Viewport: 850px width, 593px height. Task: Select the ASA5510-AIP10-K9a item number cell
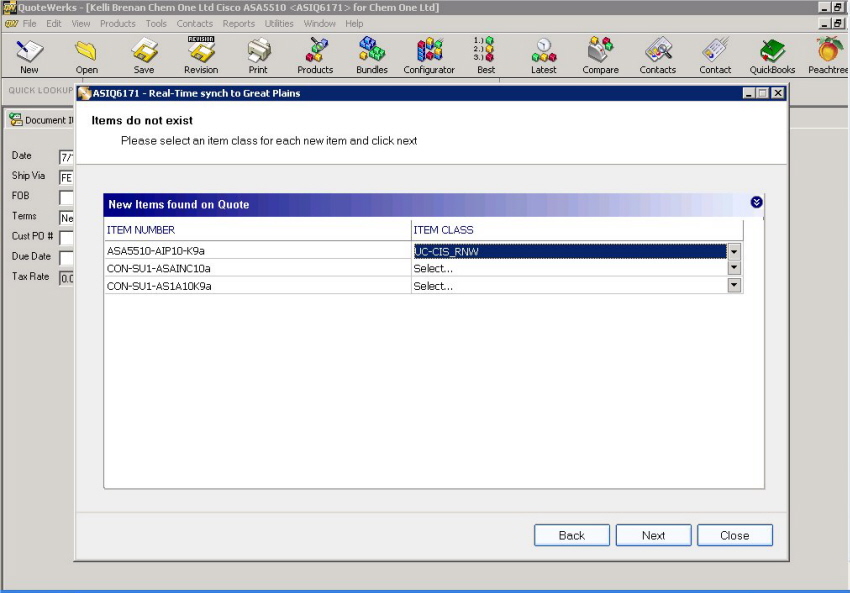point(257,251)
